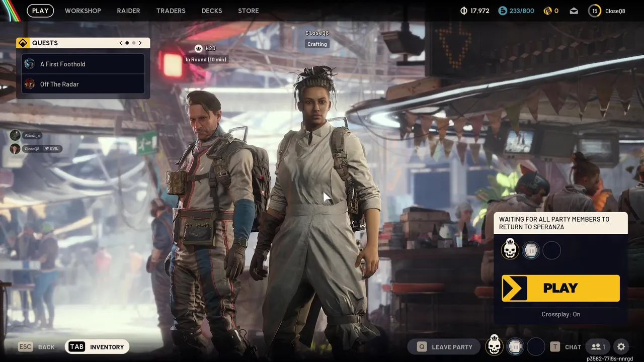Viewport: 644px width, 362px height.
Task: Open the settings gear icon
Action: (x=621, y=347)
